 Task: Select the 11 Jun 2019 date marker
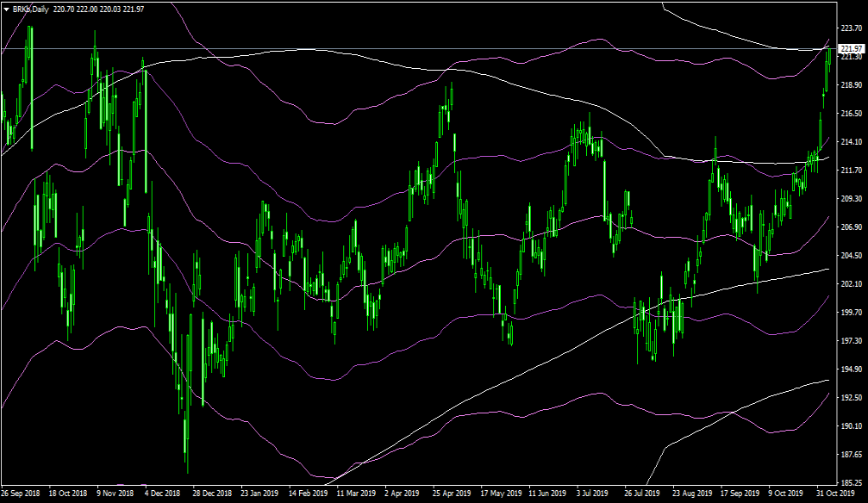coord(546,494)
